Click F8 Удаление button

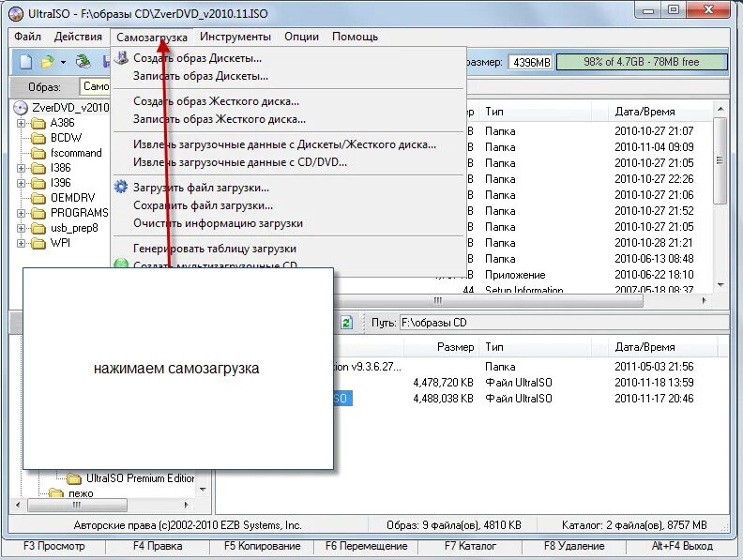(574, 546)
